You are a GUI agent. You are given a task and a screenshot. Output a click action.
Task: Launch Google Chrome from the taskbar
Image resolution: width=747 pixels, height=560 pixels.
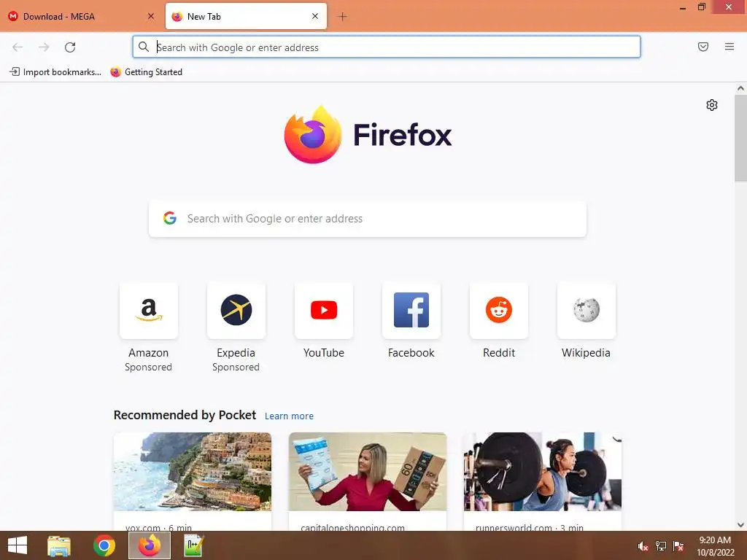104,545
